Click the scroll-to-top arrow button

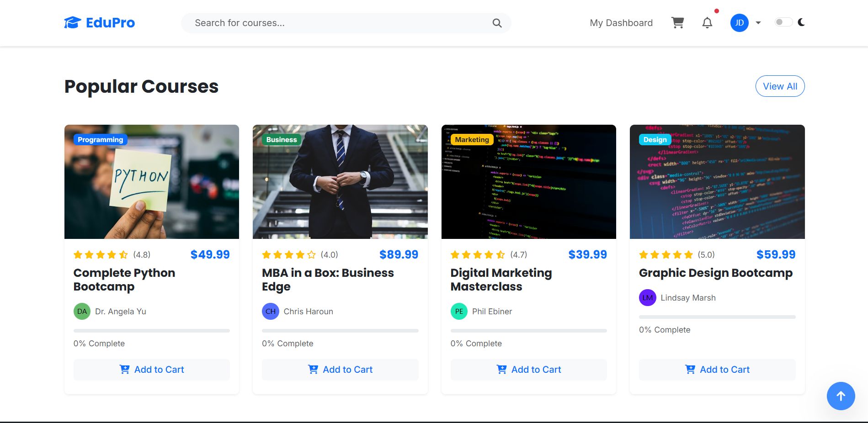click(x=841, y=396)
